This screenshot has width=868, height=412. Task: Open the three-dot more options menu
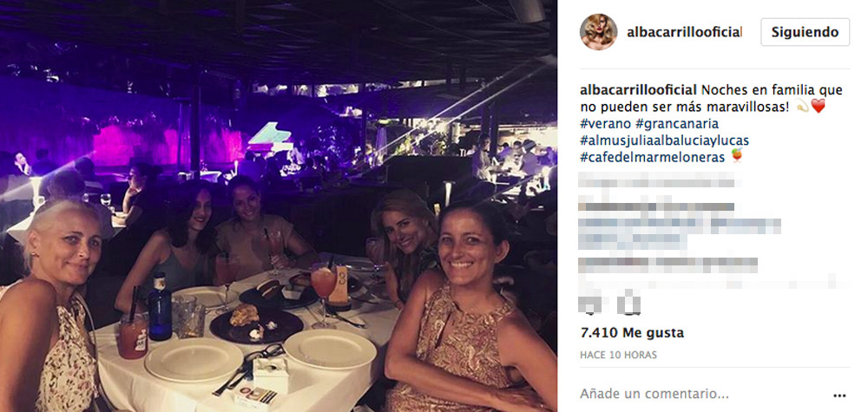point(839,396)
